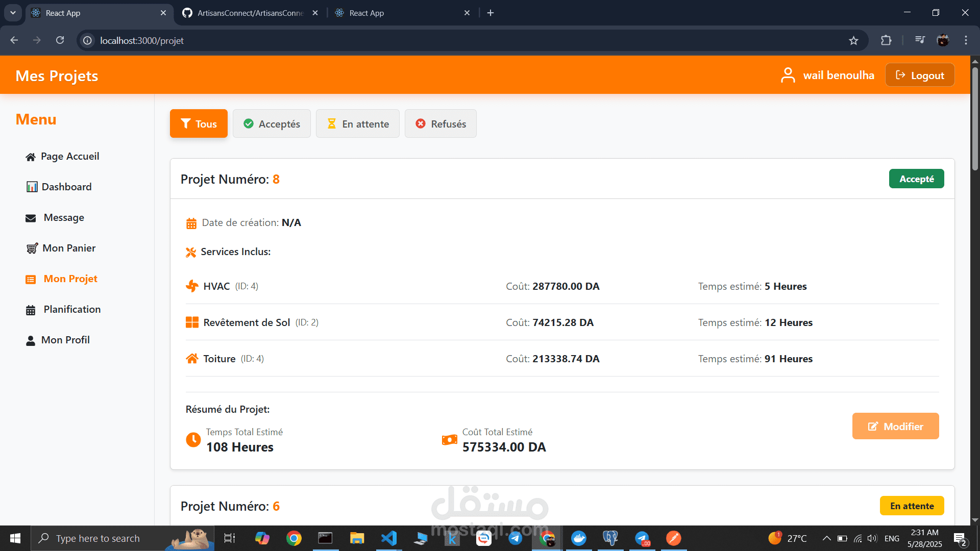980x551 pixels.
Task: Open Chrome extensions puzzle icon
Action: [x=886, y=41]
